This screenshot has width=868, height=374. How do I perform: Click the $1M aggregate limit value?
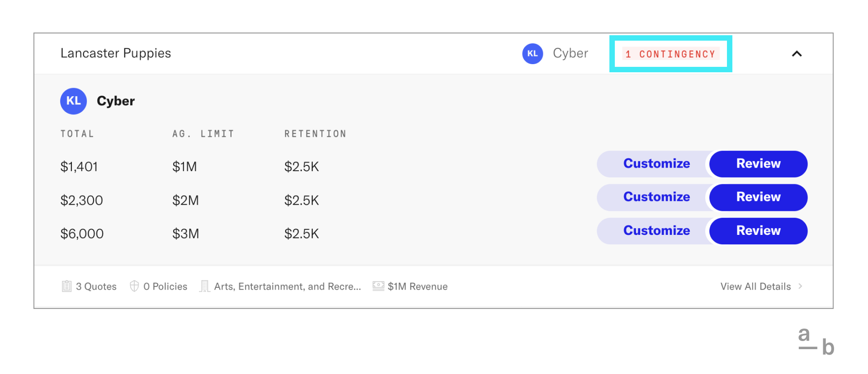(184, 167)
